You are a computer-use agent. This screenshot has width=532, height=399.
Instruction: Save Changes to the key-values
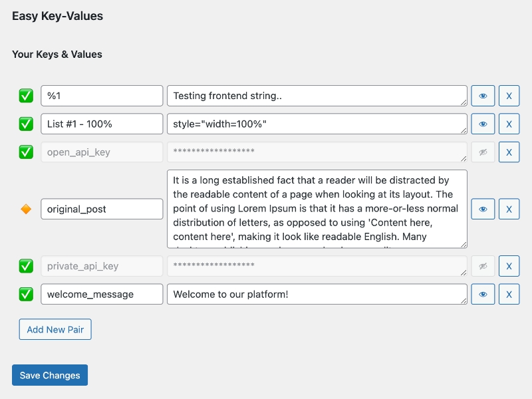point(50,375)
